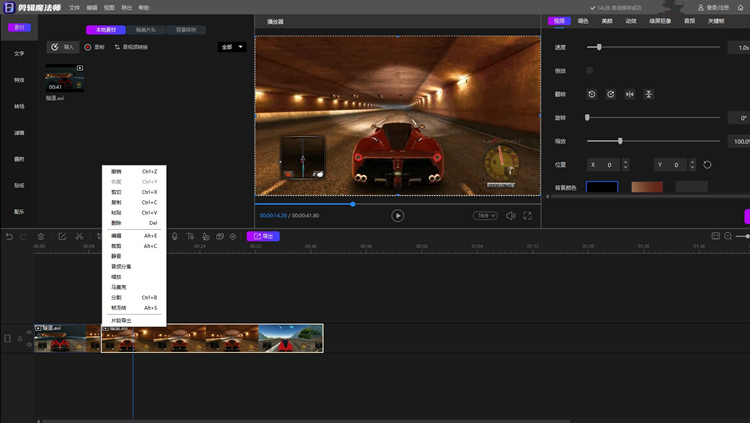750x423 pixels.
Task: Click the zoom-out magnifier on the timeline
Action: [x=728, y=236]
